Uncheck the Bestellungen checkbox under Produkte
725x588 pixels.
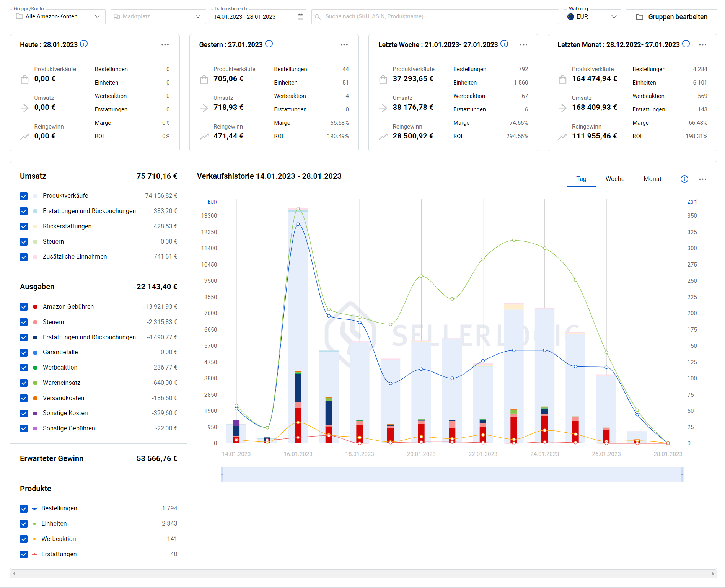tap(24, 508)
